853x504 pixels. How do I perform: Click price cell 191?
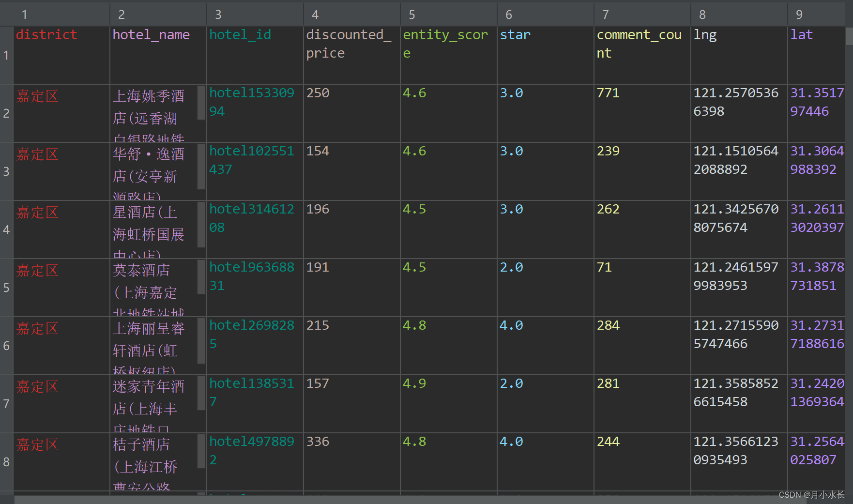click(352, 288)
